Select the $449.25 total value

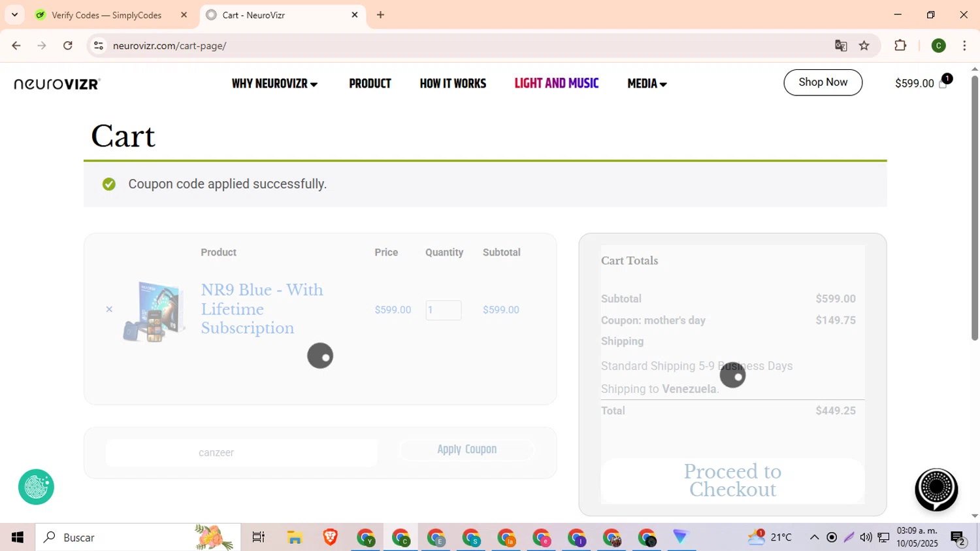click(836, 410)
